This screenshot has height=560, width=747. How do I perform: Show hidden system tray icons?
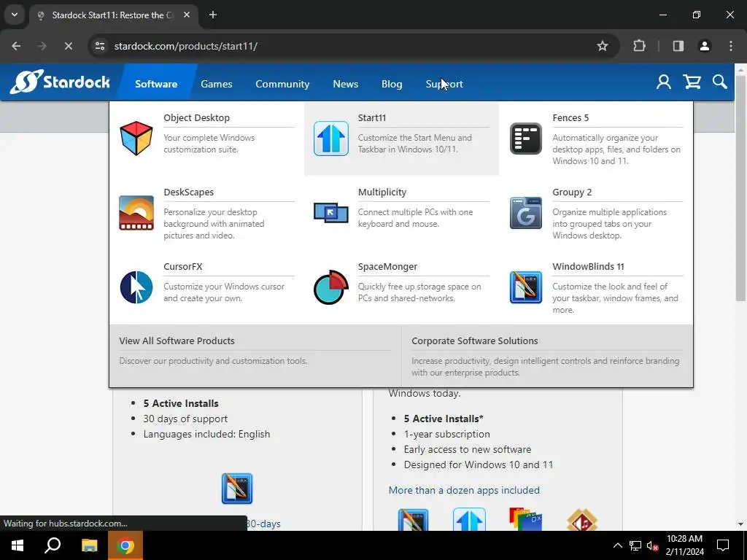click(617, 545)
